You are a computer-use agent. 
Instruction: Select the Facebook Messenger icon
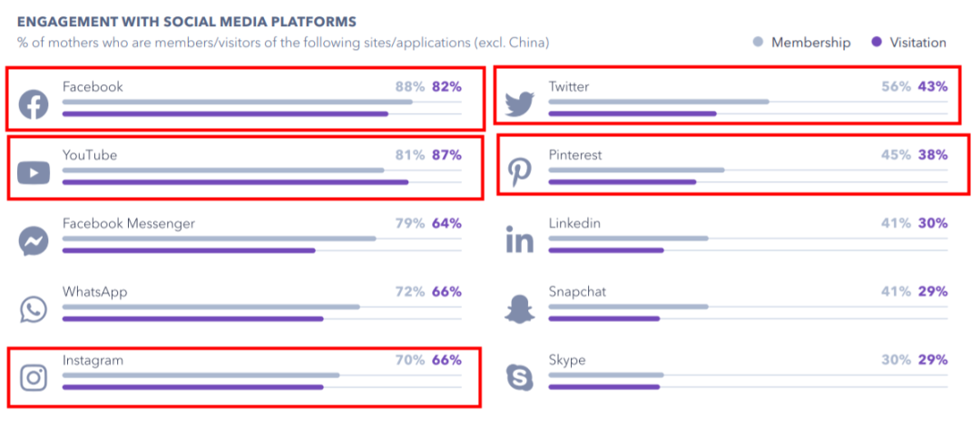(x=34, y=240)
